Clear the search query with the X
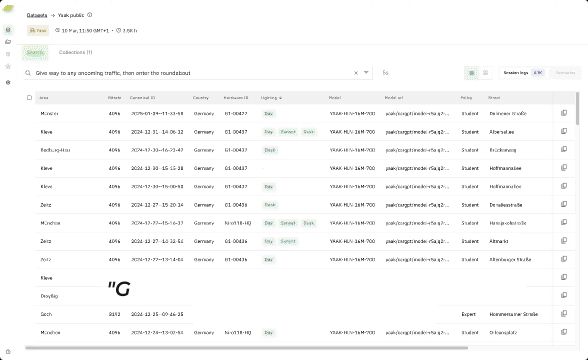The width and height of the screenshot is (588, 360). pos(356,73)
